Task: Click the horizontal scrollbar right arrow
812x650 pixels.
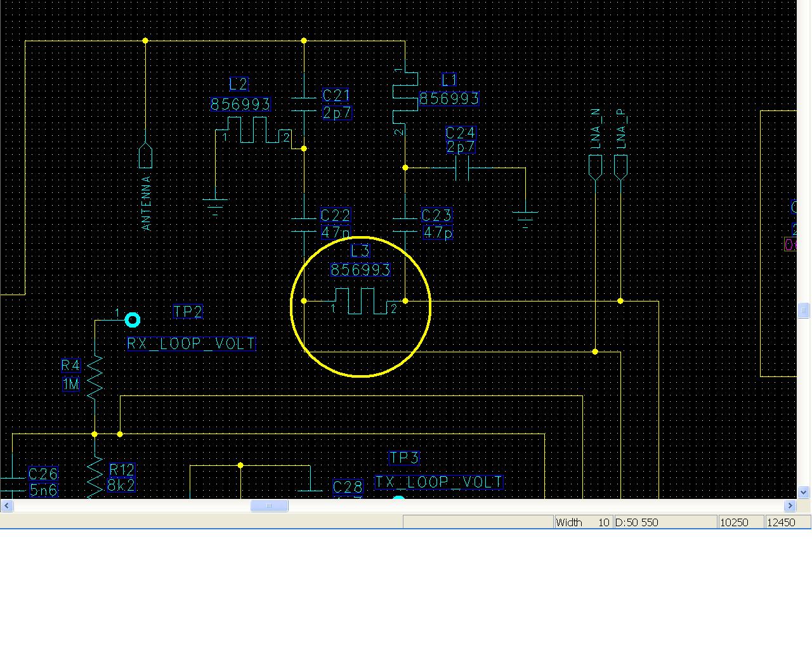Action: pos(790,506)
